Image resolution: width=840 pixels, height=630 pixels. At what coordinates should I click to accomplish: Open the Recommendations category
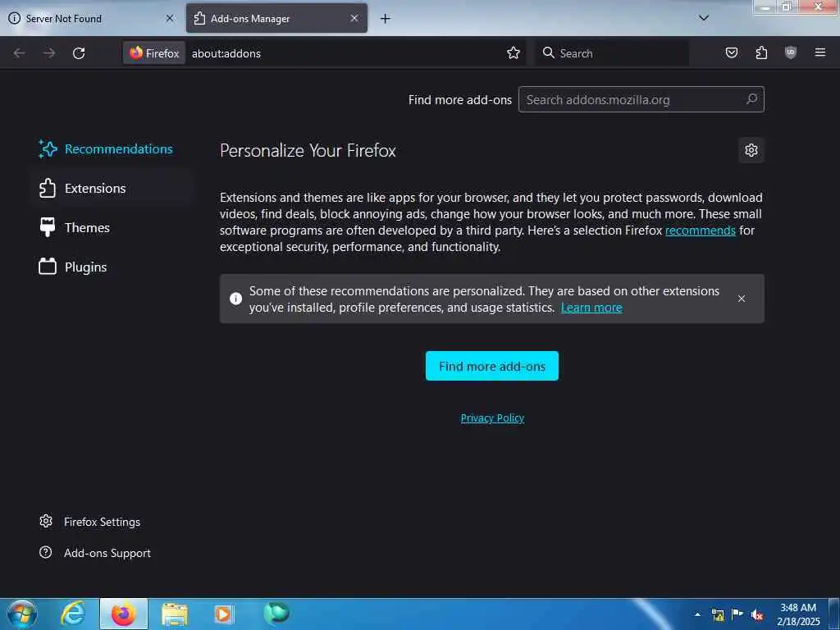[111, 149]
